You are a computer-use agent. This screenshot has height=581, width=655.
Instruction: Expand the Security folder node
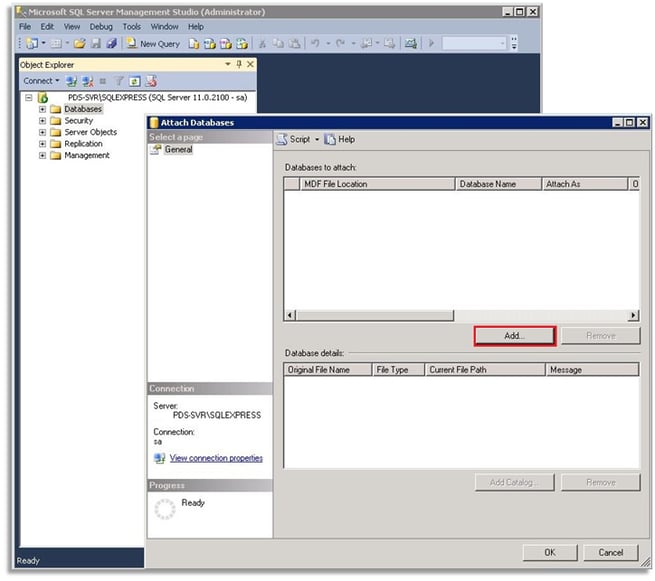[x=42, y=121]
